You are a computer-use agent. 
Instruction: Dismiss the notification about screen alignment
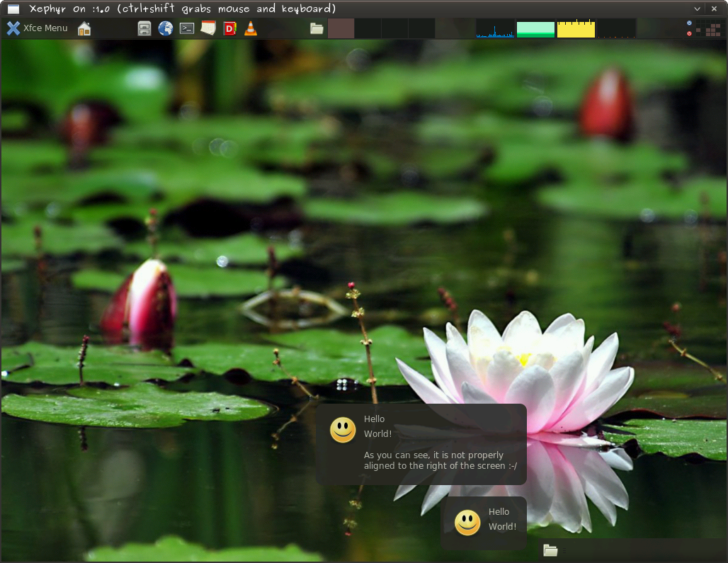[x=421, y=444]
